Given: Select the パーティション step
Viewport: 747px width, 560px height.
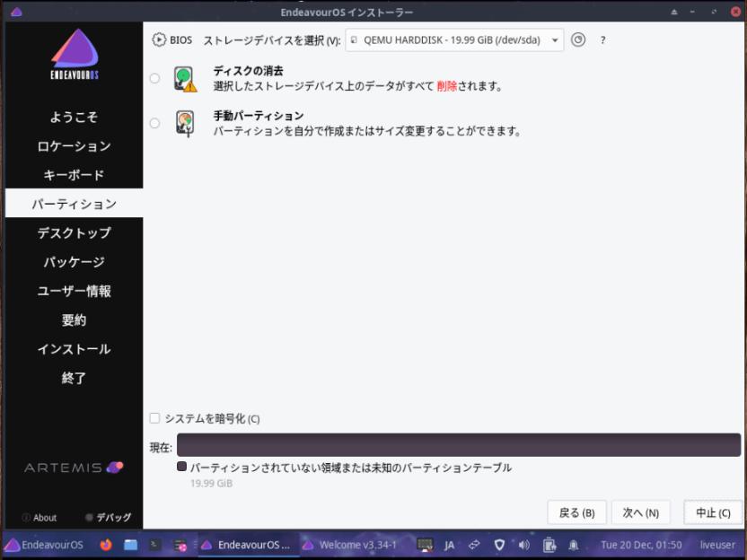Looking at the screenshot, I should point(74,204).
